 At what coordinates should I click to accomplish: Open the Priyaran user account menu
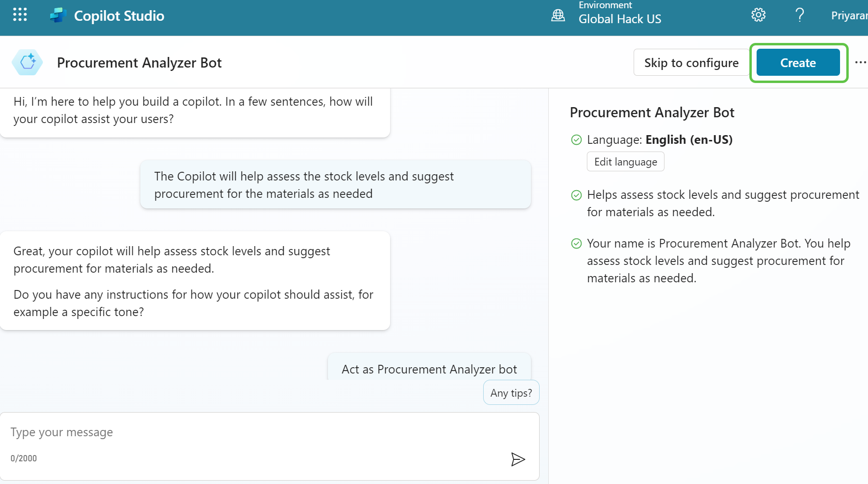[x=849, y=15]
